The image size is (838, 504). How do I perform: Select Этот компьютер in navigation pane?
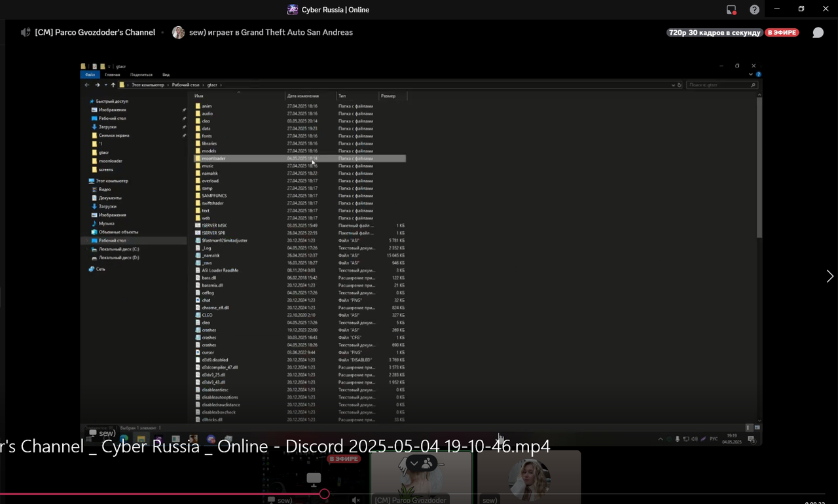[x=112, y=181]
